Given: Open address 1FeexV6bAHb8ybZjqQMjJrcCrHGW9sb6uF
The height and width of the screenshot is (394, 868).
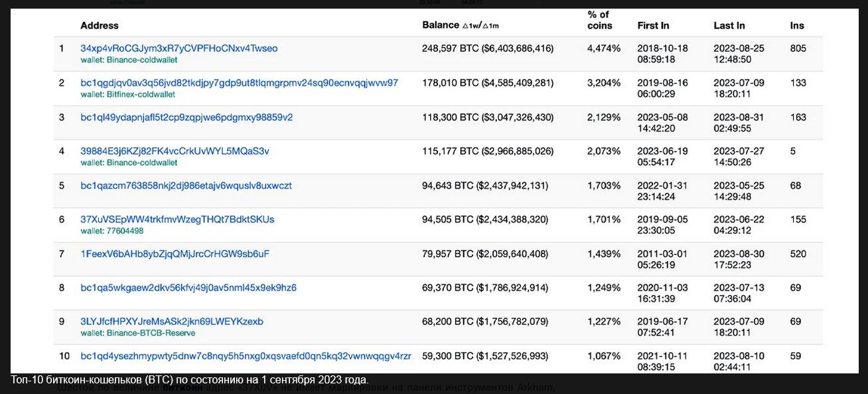Looking at the screenshot, I should [x=175, y=254].
